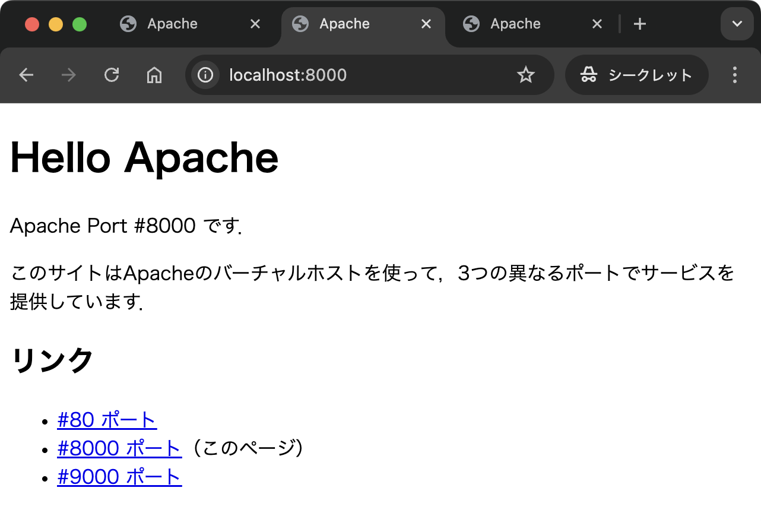Viewport: 761px width, 532px height.
Task: Close the first Apache tab
Action: [x=255, y=24]
